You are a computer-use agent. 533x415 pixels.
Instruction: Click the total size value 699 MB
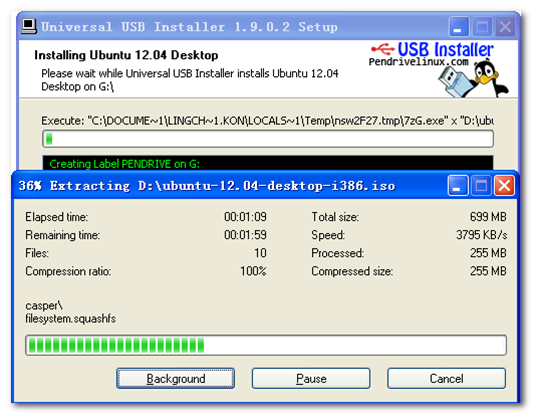tap(488, 217)
